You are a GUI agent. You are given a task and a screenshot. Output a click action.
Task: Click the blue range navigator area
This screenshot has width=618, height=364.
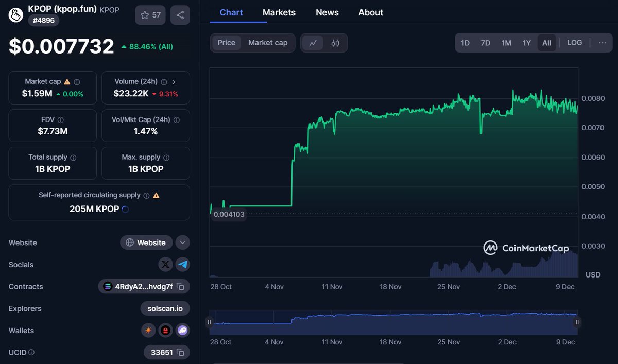(x=393, y=322)
